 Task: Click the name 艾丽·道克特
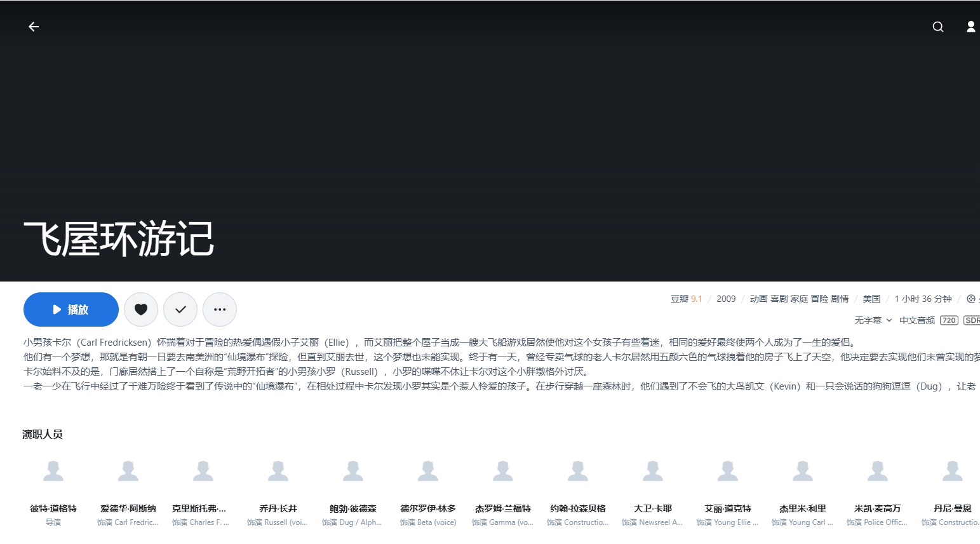coord(728,508)
